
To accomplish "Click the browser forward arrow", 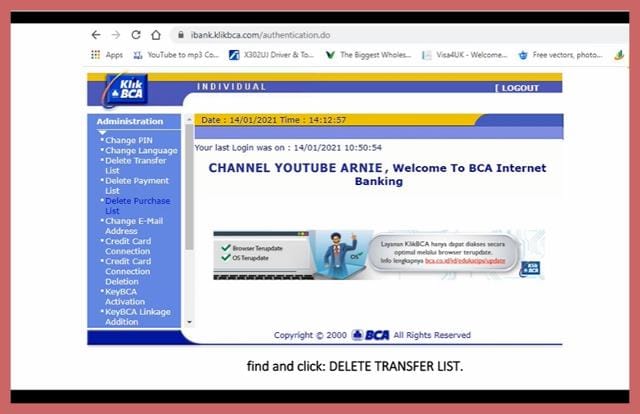I will pyautogui.click(x=116, y=34).
